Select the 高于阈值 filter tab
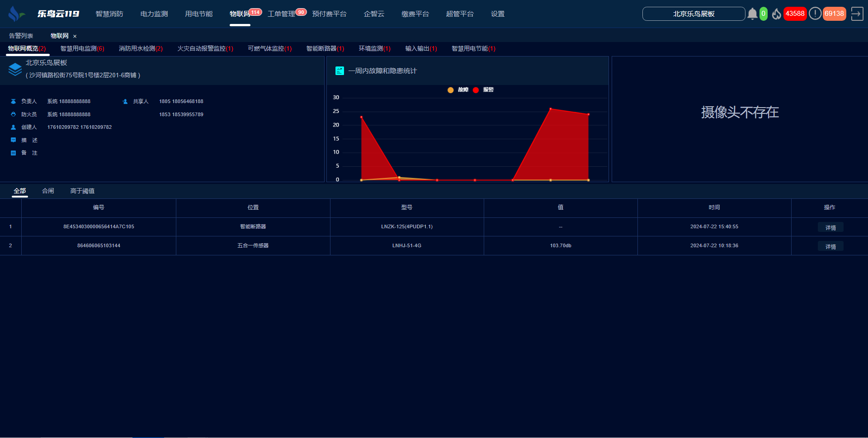Screen dimensions: 868x438 (82, 191)
